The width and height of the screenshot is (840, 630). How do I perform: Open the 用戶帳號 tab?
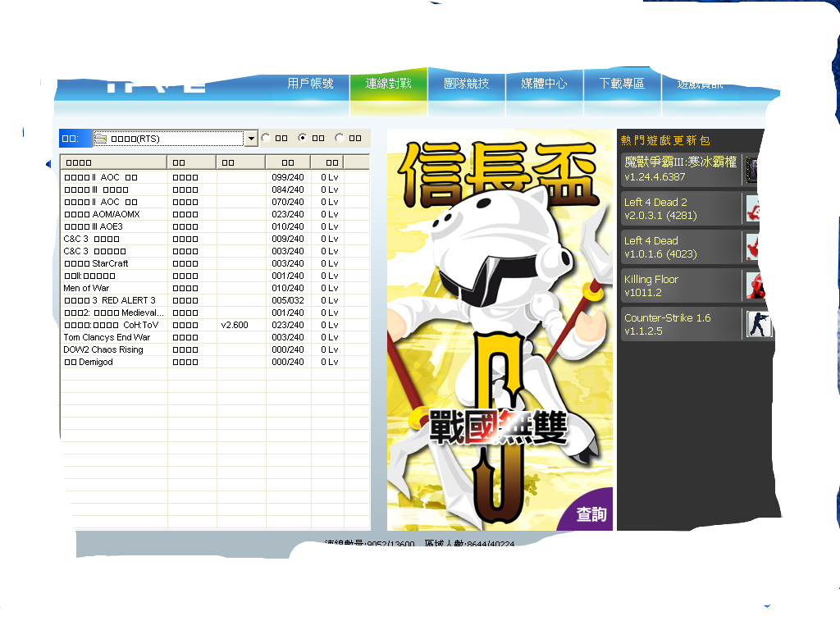[310, 84]
